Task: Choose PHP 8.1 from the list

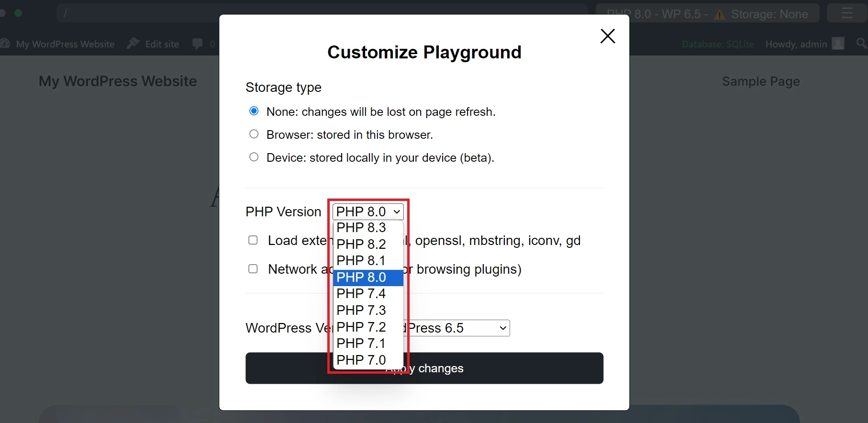Action: [368, 261]
